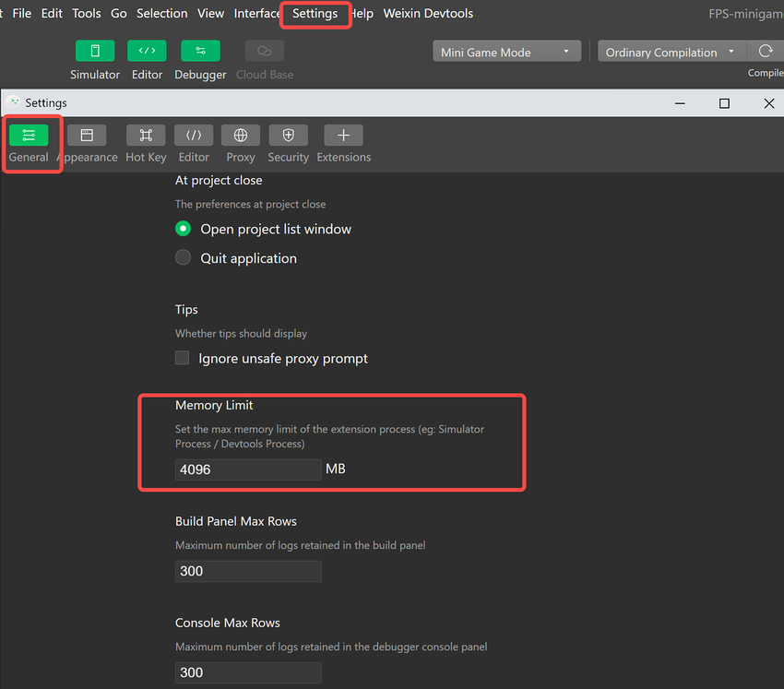Open the Weixin Devtools menu
This screenshot has width=784, height=689.
click(428, 14)
